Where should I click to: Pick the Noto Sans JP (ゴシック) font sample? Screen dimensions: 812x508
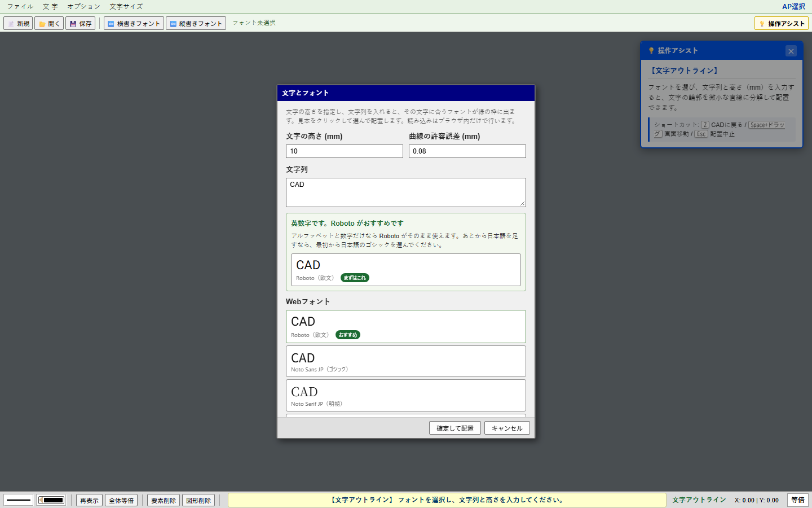406,361
